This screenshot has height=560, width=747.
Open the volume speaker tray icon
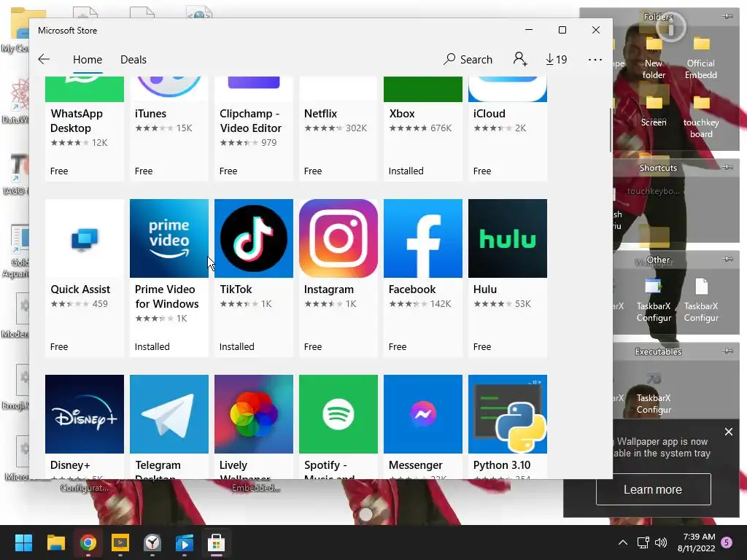[661, 542]
